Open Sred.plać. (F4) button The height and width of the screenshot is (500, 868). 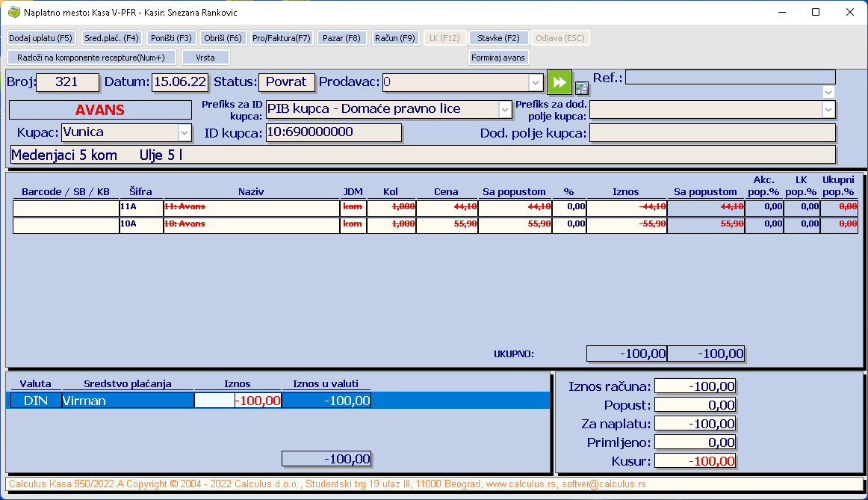click(x=111, y=38)
